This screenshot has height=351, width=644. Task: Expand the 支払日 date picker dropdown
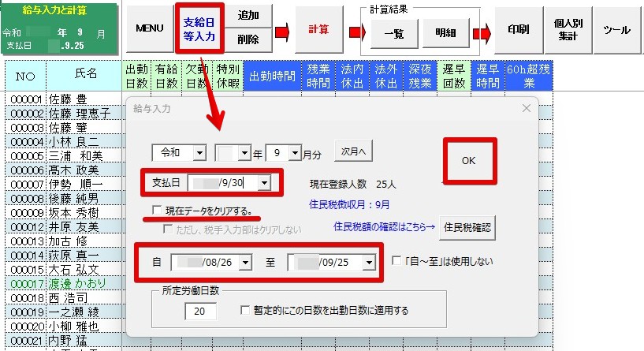pos(263,183)
